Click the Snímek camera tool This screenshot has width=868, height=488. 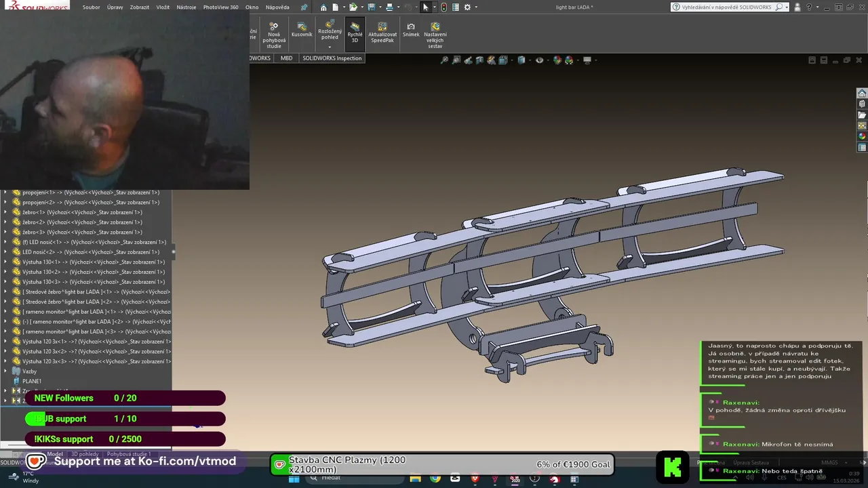click(411, 30)
